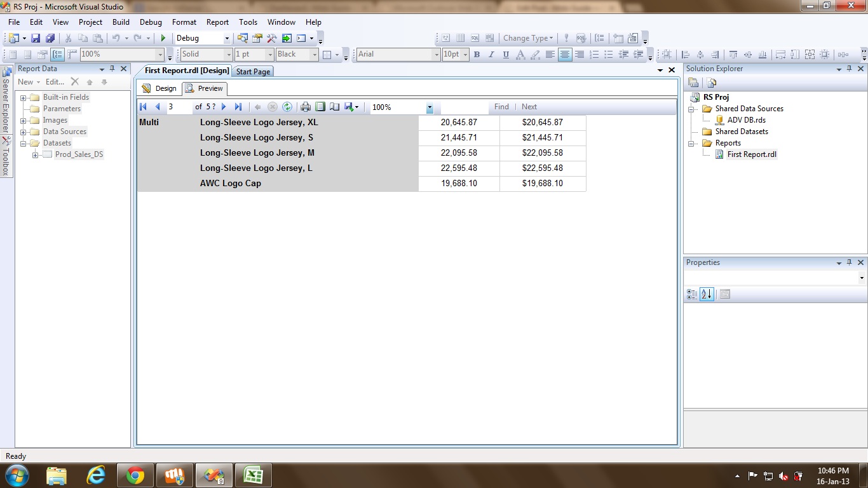The height and width of the screenshot is (488, 868).
Task: Toggle Bold text formatting
Action: tap(477, 55)
